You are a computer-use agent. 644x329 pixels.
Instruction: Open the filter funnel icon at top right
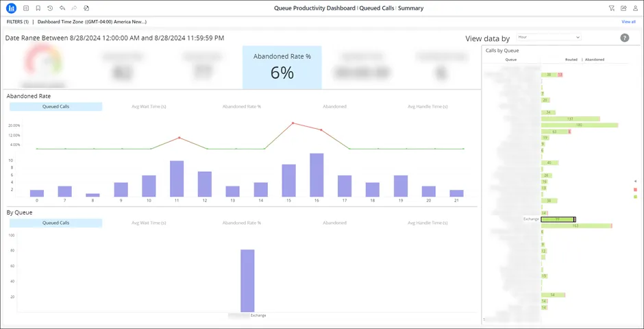point(612,8)
